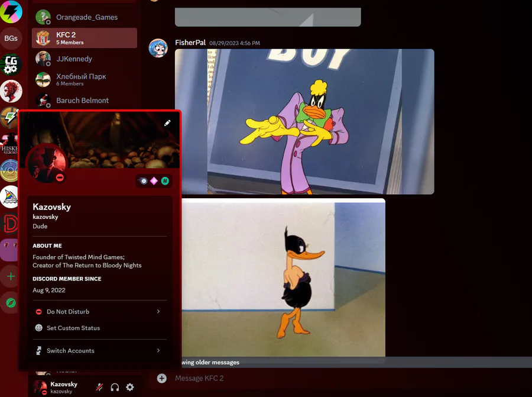This screenshot has width=532, height=397.
Task: Click the plus attachment button in message bar
Action: click(162, 378)
